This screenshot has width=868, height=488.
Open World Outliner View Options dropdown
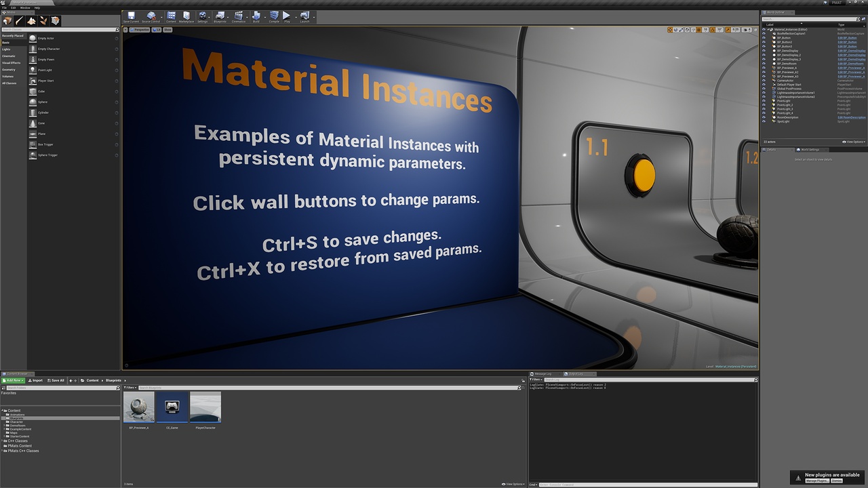pyautogui.click(x=854, y=142)
